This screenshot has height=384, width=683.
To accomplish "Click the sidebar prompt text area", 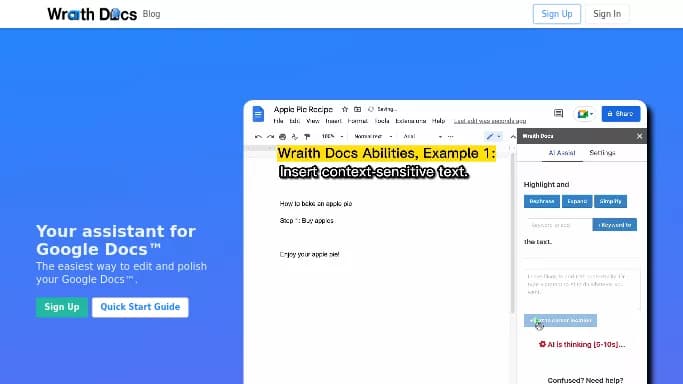I will coord(582,289).
